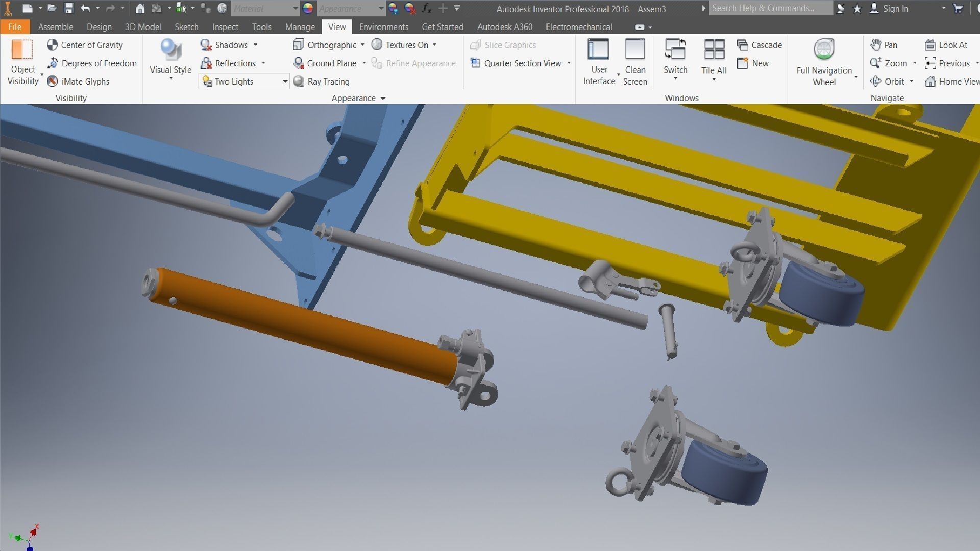
Task: Switch to the Inspect tab
Action: click(x=225, y=27)
